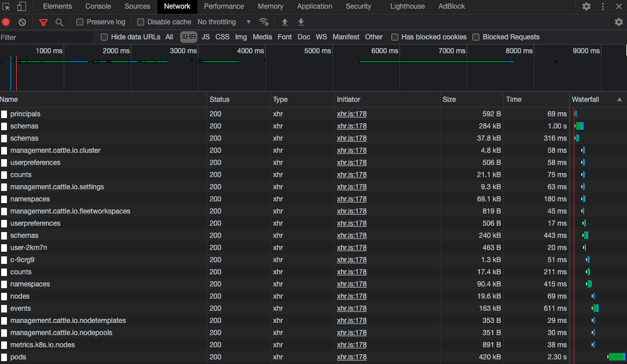Open xhr.js:178 initiator link for pods

[351, 357]
